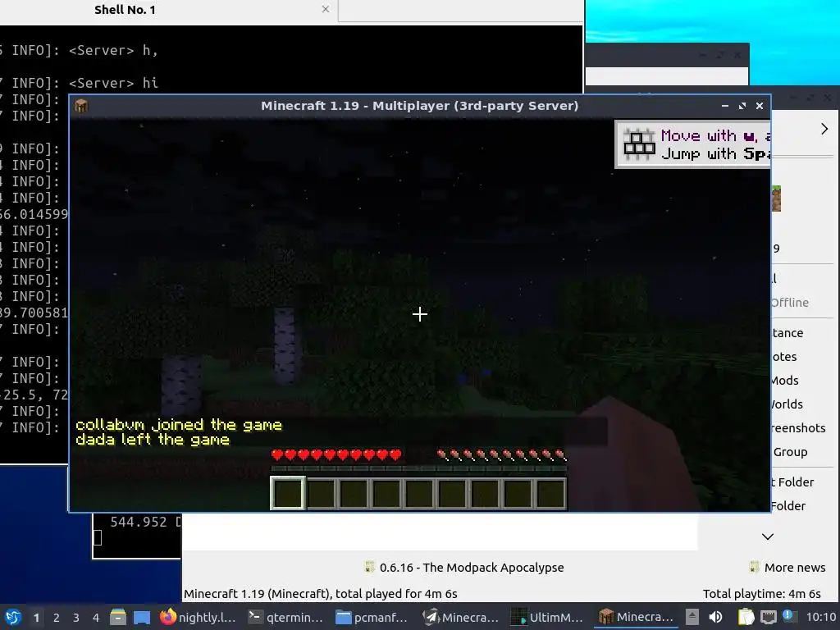Click Edit Instance in launcher sidebar

787,333
